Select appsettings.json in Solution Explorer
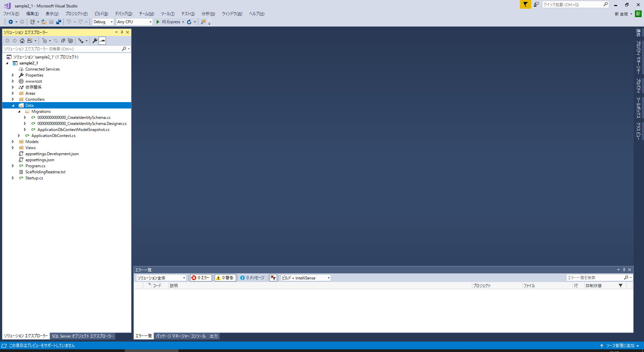Image resolution: width=644 pixels, height=352 pixels. pos(40,160)
